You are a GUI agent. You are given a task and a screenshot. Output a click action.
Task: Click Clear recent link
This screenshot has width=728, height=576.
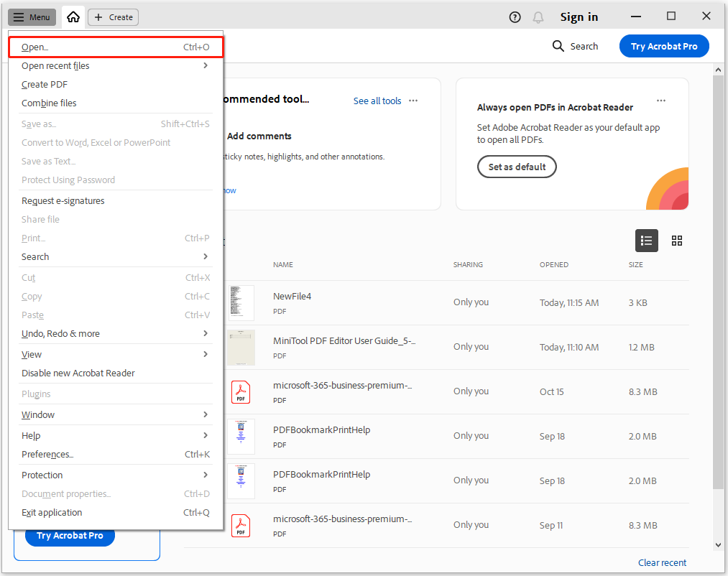coord(662,562)
